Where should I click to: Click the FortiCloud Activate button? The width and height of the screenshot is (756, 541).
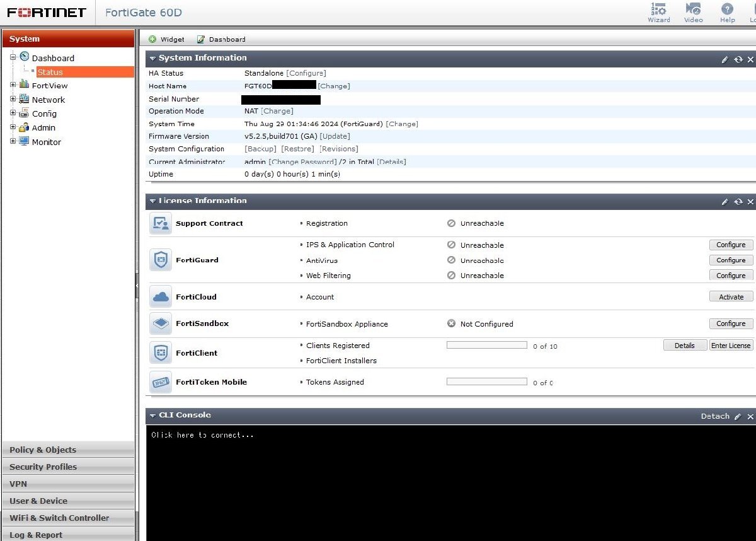[x=731, y=297]
